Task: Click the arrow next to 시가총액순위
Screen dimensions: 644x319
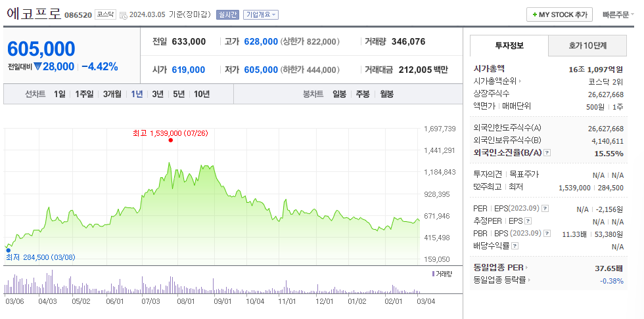Action: pyautogui.click(x=520, y=81)
